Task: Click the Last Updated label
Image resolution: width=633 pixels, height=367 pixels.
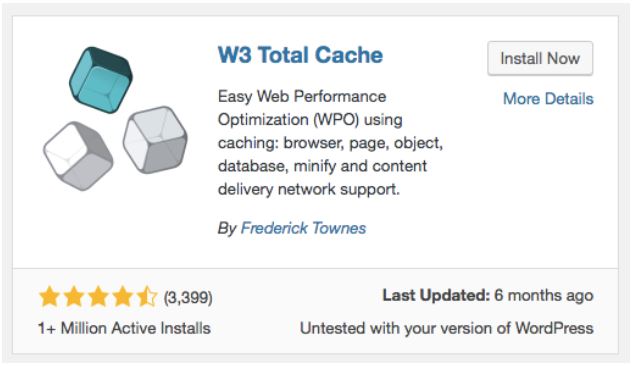Action: pyautogui.click(x=436, y=296)
